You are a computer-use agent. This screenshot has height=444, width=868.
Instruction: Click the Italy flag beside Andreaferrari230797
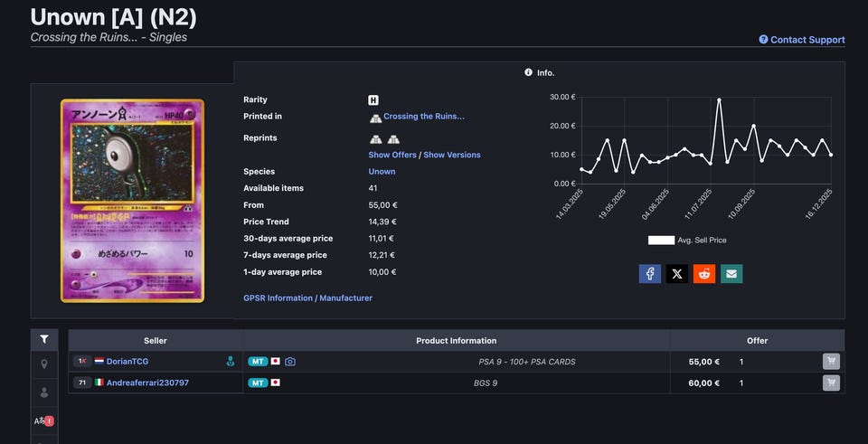[99, 383]
